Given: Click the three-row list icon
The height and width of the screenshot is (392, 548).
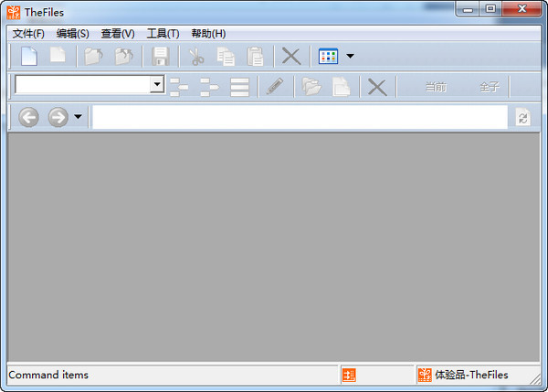Looking at the screenshot, I should (x=239, y=87).
